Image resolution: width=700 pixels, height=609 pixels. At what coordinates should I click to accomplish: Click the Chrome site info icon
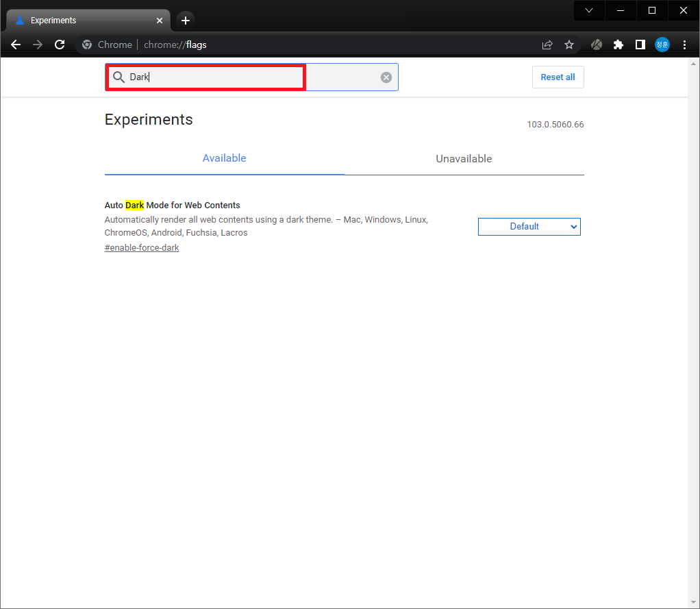[x=87, y=45]
